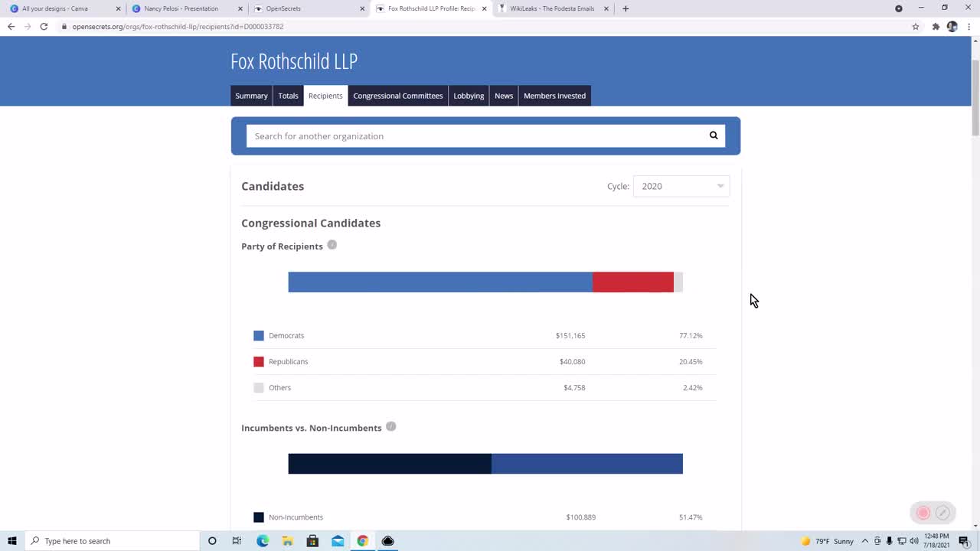Click the Chrome media indicator near window controls
Image resolution: width=980 pixels, height=551 pixels.
(x=899, y=8)
